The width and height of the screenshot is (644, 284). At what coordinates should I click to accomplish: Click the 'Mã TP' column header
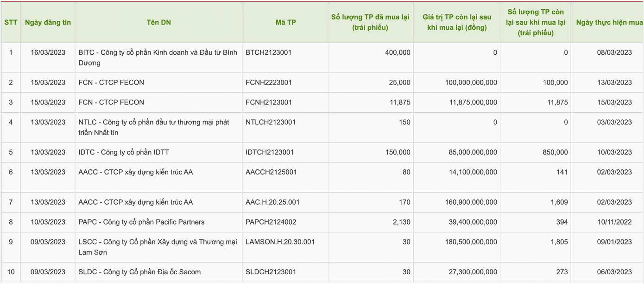pos(285,22)
